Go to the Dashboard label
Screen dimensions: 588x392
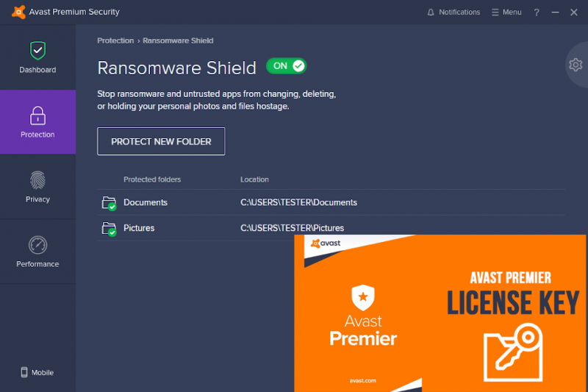(x=37, y=70)
